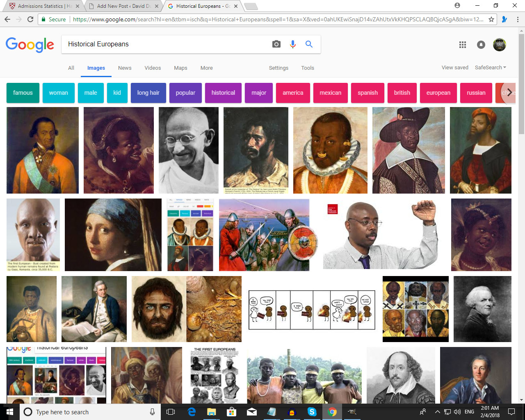This screenshot has height=420, width=525.
Task: Open the More search menu
Action: 206,68
